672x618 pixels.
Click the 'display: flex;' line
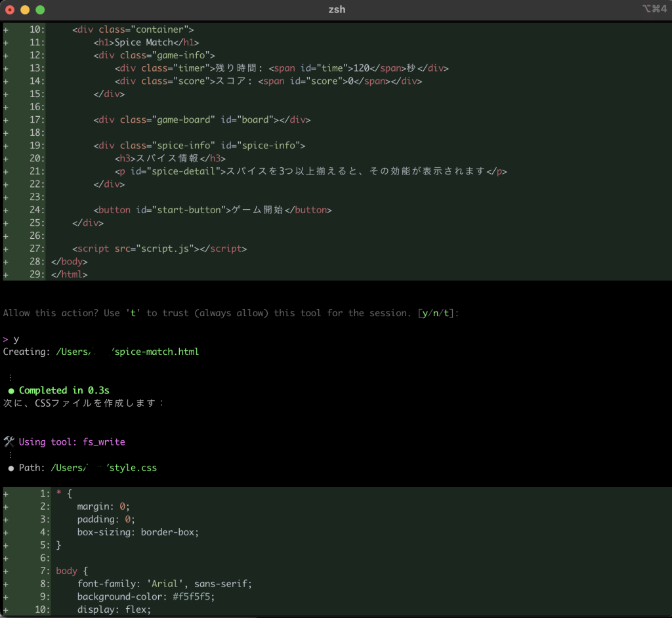tap(114, 609)
